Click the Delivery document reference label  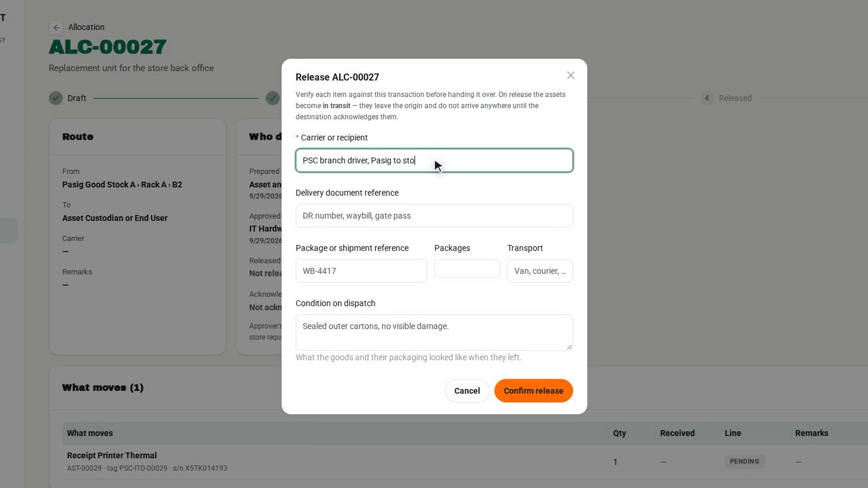(x=347, y=193)
